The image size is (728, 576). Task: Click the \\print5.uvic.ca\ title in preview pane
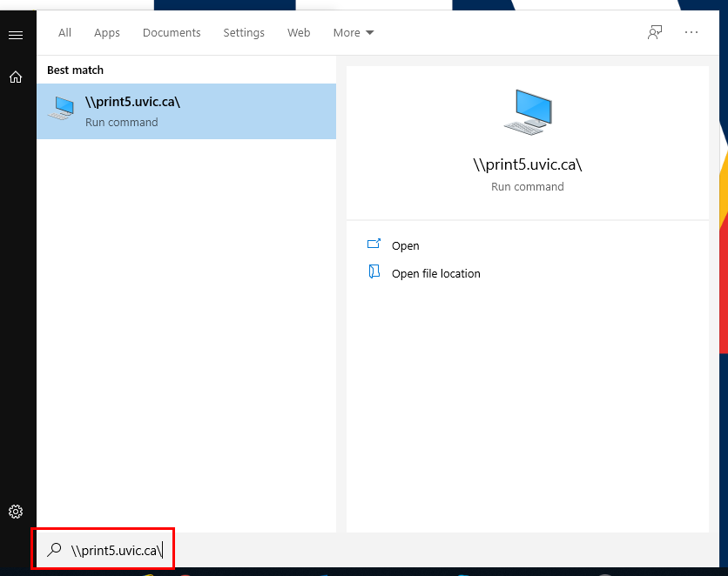point(528,164)
